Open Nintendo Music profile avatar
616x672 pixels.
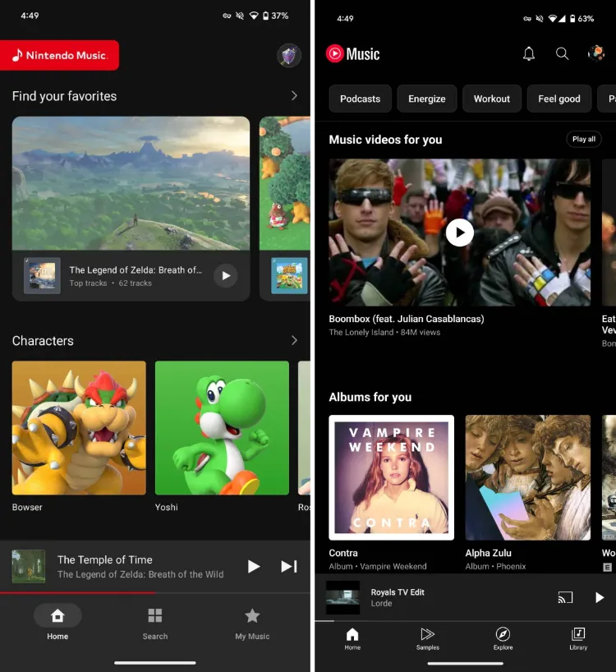[x=288, y=55]
